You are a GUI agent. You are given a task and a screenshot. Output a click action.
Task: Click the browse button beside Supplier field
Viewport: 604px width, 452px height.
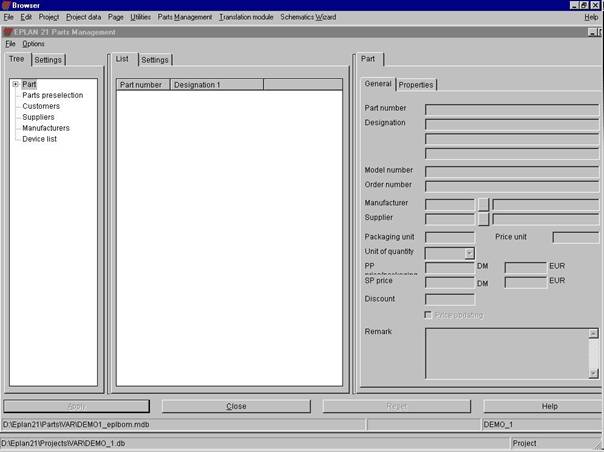pyautogui.click(x=483, y=217)
